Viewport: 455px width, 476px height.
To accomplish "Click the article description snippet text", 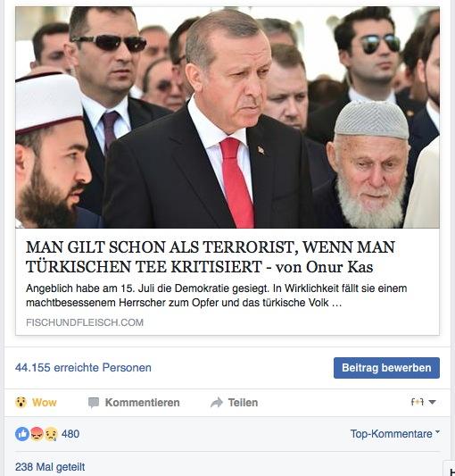I will tap(216, 296).
